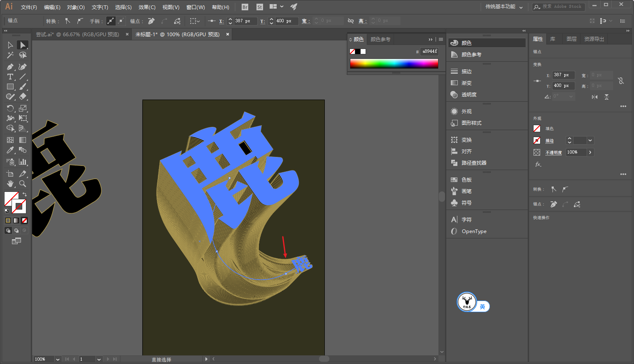The width and height of the screenshot is (634, 364).
Task: Select the Rotate tool
Action: point(10,108)
